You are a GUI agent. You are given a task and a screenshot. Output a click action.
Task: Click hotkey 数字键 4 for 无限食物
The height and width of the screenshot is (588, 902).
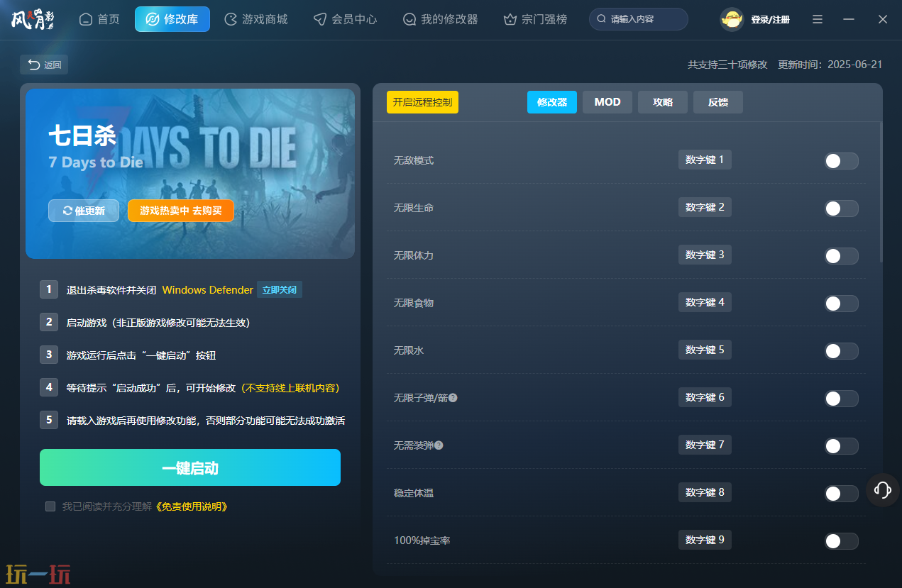pos(705,302)
